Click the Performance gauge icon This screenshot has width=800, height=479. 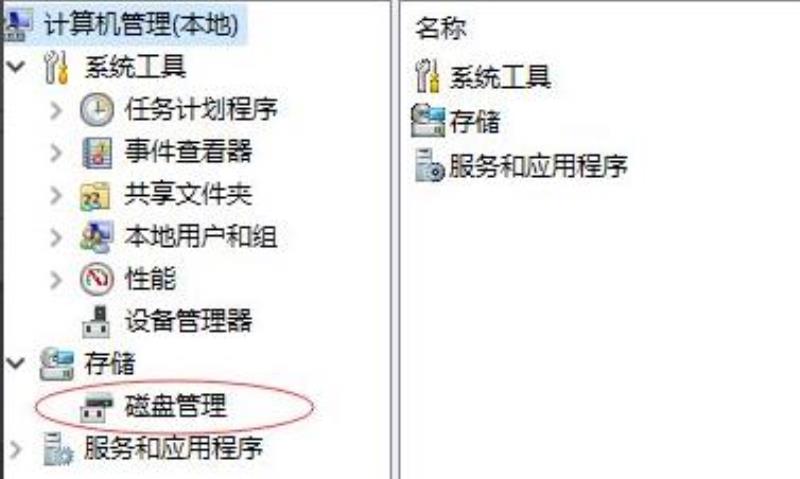click(x=97, y=279)
